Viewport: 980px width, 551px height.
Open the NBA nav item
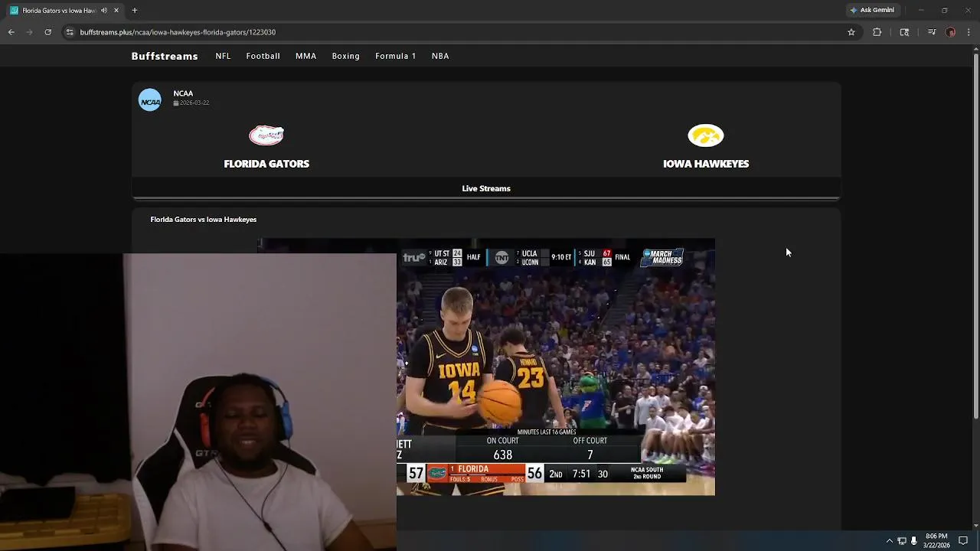pos(440,56)
